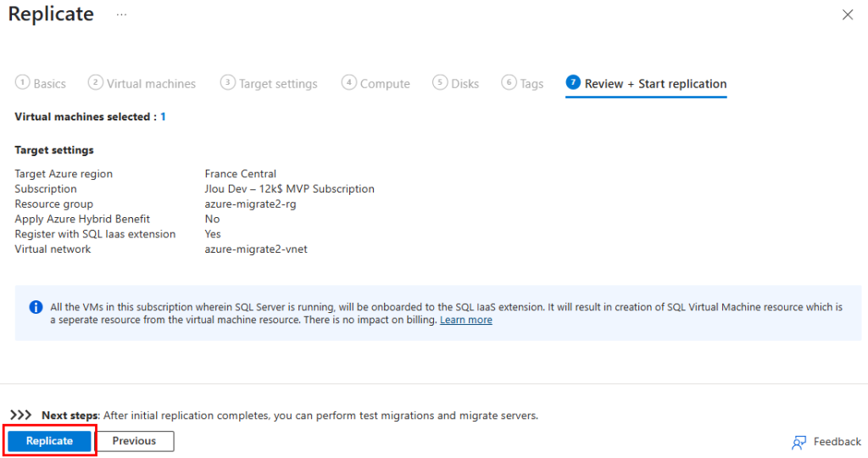Viewport: 868px width, 458px height.
Task: Click the Next steps chevrons icon
Action: pos(21,415)
